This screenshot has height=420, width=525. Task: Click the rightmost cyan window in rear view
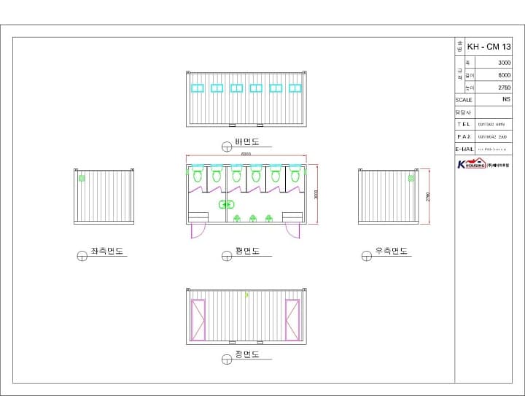pyautogui.click(x=295, y=88)
